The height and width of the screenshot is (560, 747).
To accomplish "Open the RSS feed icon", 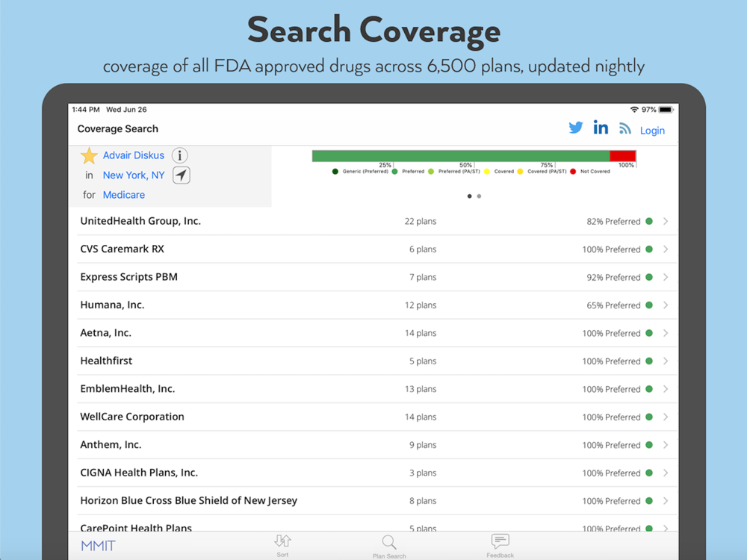I will (x=625, y=128).
